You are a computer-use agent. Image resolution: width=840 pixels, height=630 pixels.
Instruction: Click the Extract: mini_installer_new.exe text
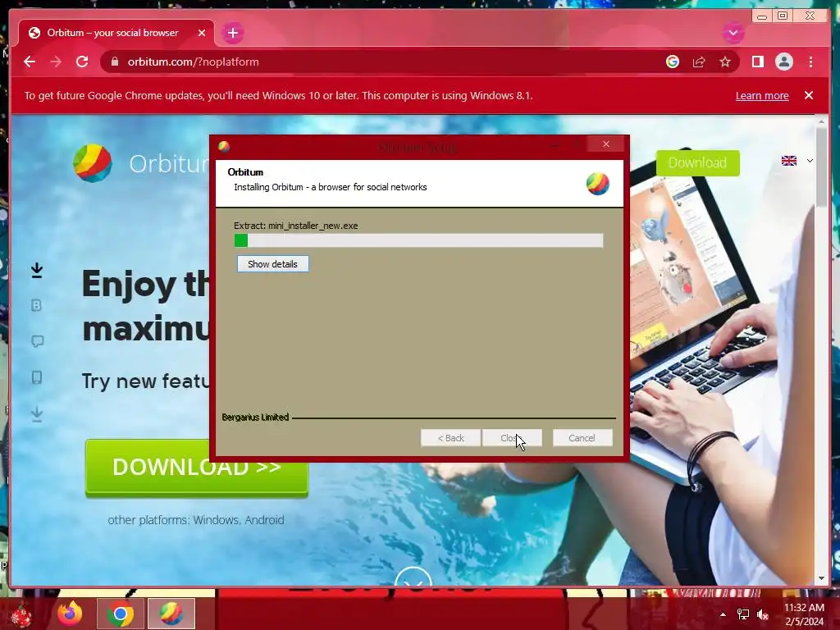click(x=295, y=226)
